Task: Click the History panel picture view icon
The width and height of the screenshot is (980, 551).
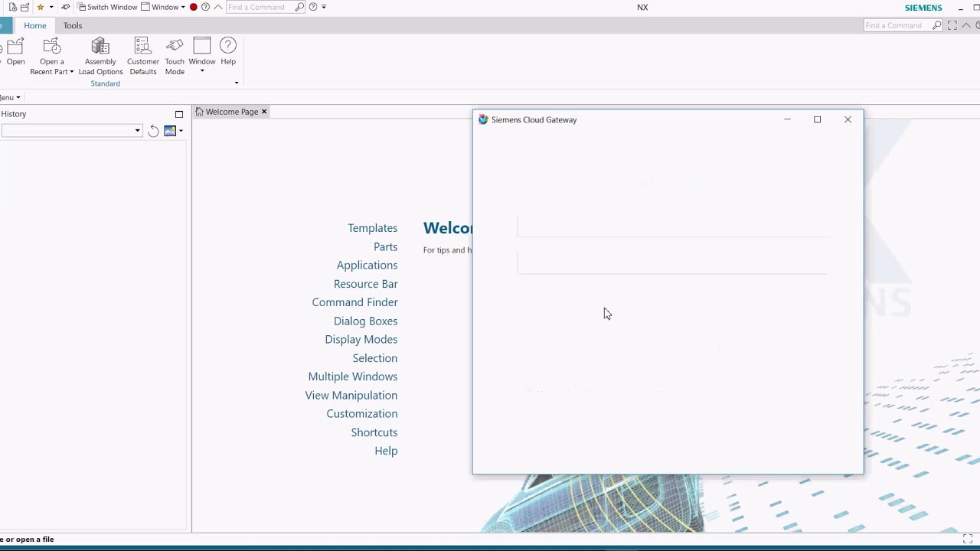Action: coord(170,131)
